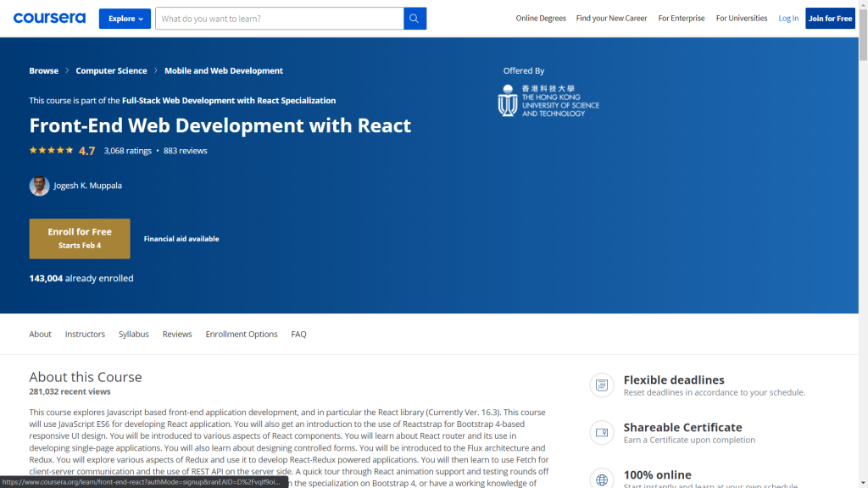Click the five-star rating stars

pyautogui.click(x=52, y=149)
